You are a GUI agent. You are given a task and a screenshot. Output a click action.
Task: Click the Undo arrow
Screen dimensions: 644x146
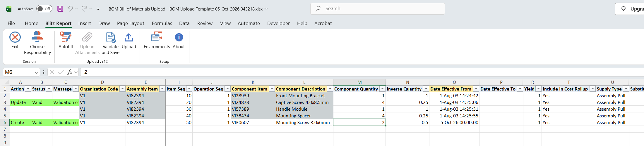click(x=70, y=9)
